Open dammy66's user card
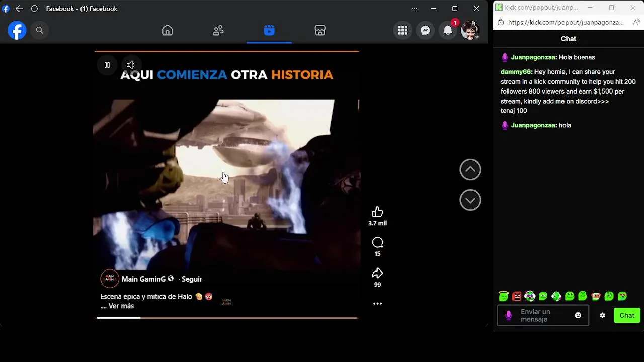Image resolution: width=644 pixels, height=362 pixels. click(x=516, y=72)
